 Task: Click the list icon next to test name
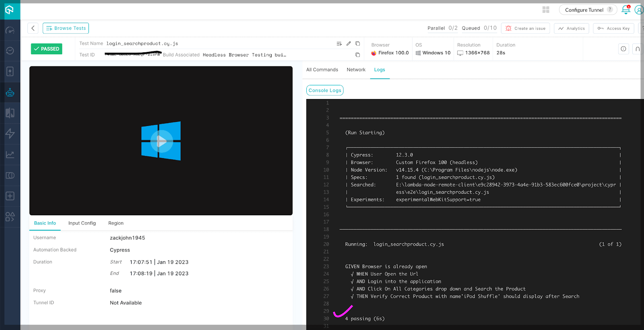[339, 43]
